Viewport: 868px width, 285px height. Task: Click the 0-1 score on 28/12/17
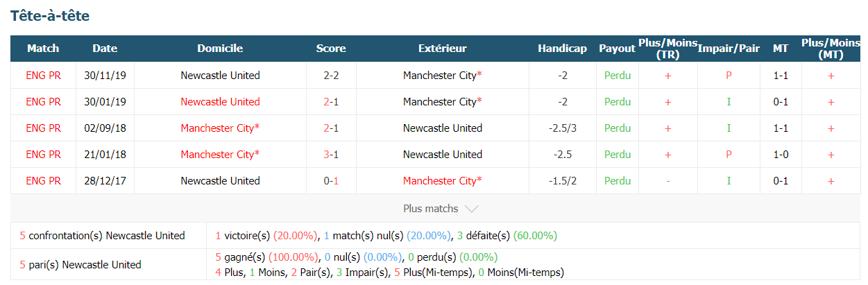point(331,181)
